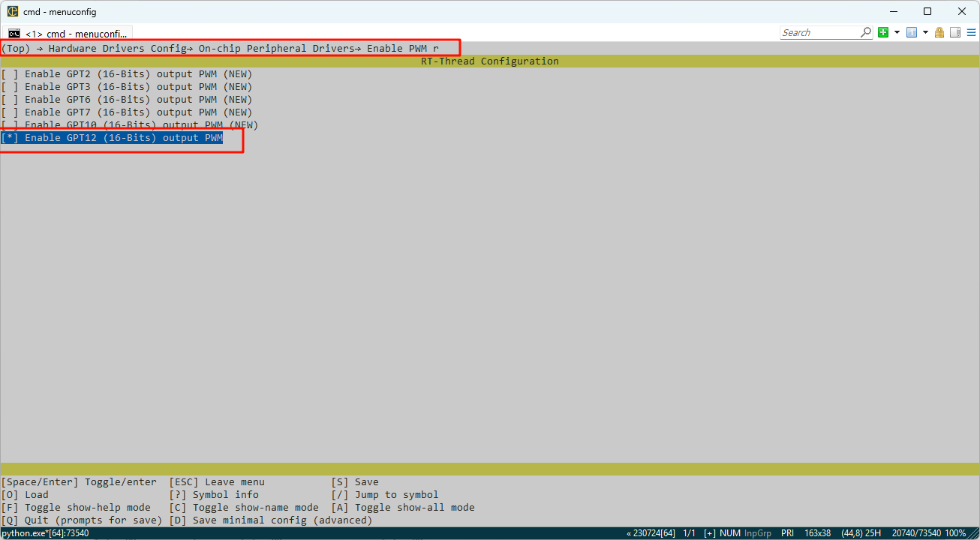Screen dimensions: 980x540
Task: Click '[/] Jump to symbol' help text
Action: pos(385,495)
